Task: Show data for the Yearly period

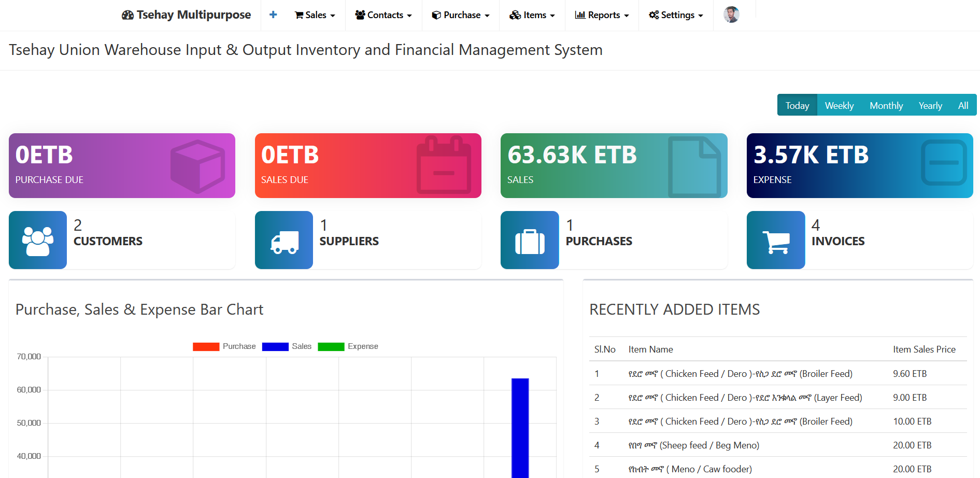Action: [x=930, y=105]
